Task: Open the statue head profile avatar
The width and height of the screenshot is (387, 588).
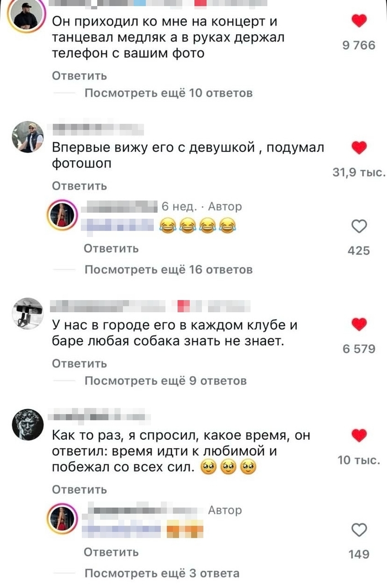Action: point(28,424)
